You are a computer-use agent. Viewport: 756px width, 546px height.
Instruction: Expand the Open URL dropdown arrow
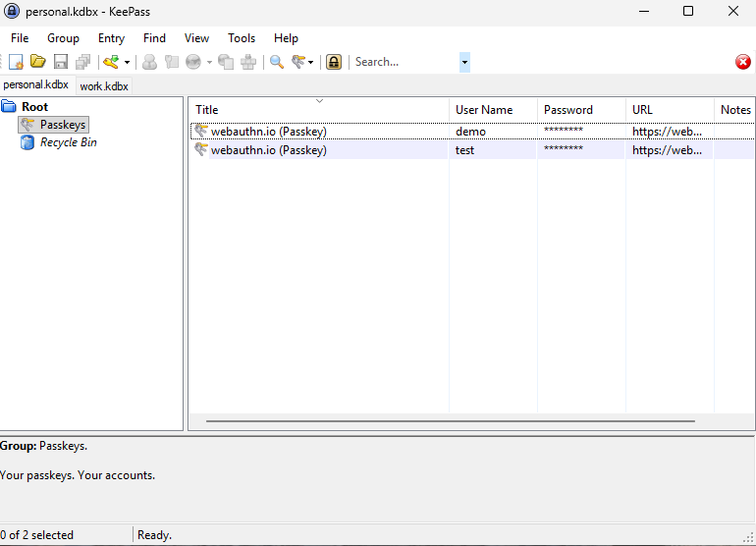pos(209,62)
